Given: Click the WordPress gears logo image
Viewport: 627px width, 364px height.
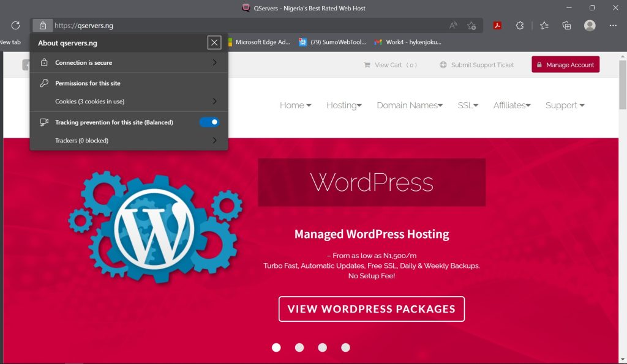Looking at the screenshot, I should (x=155, y=227).
